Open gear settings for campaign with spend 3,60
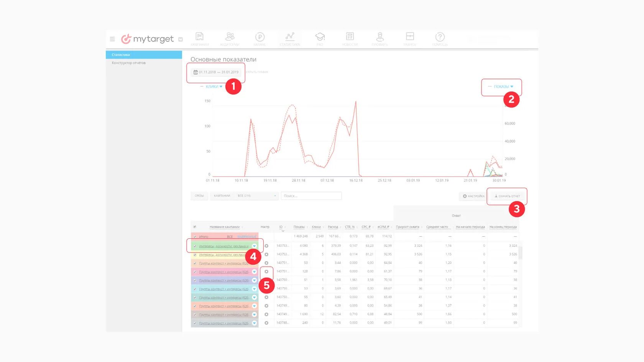Screen dimensions: 644x362 coord(266,297)
